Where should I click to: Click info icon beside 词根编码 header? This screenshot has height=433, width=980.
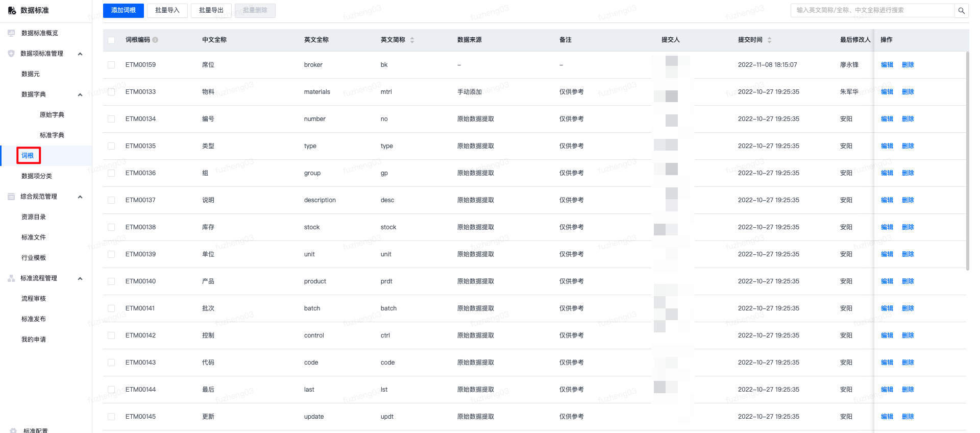[155, 40]
